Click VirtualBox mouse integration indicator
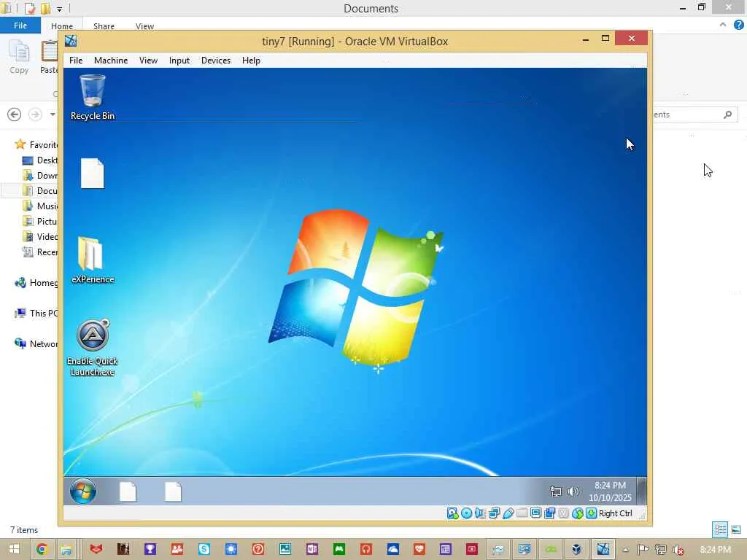This screenshot has width=747, height=560. pos(578,513)
